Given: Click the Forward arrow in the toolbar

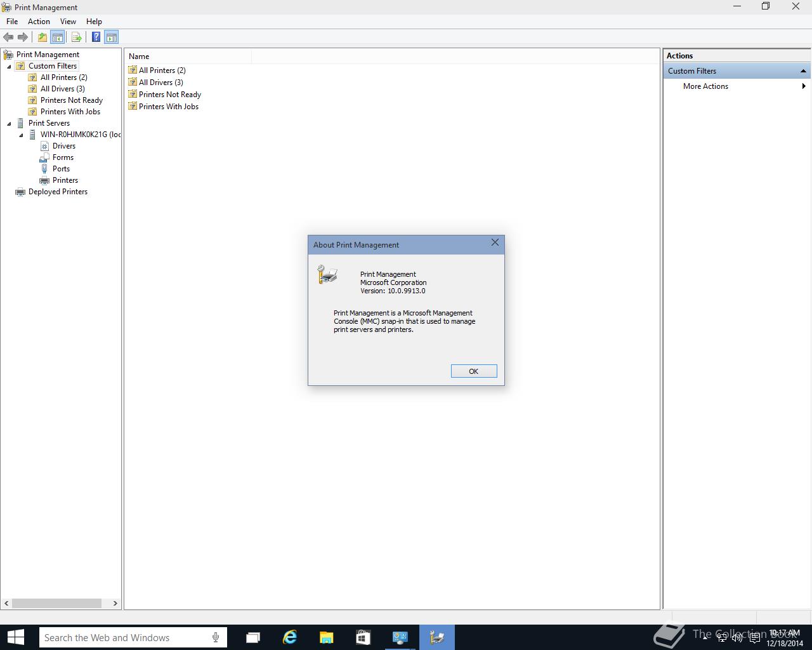Looking at the screenshot, I should pos(23,37).
